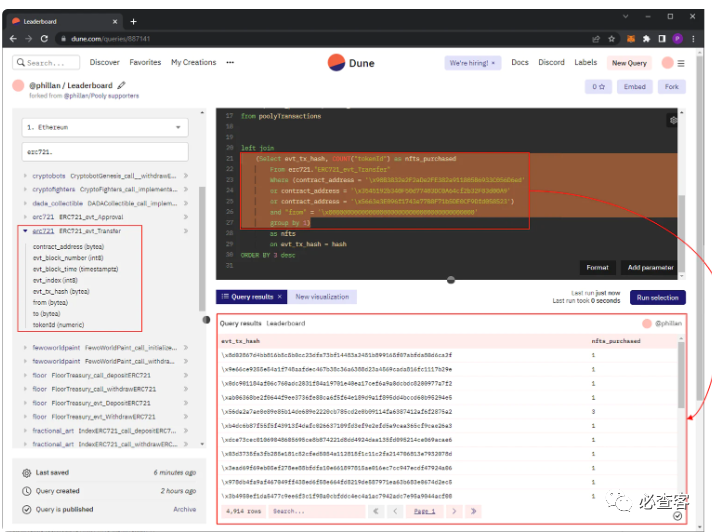Image resolution: width=712 pixels, height=532 pixels.
Task: Reload the page with refresh icon
Action: click(x=44, y=39)
